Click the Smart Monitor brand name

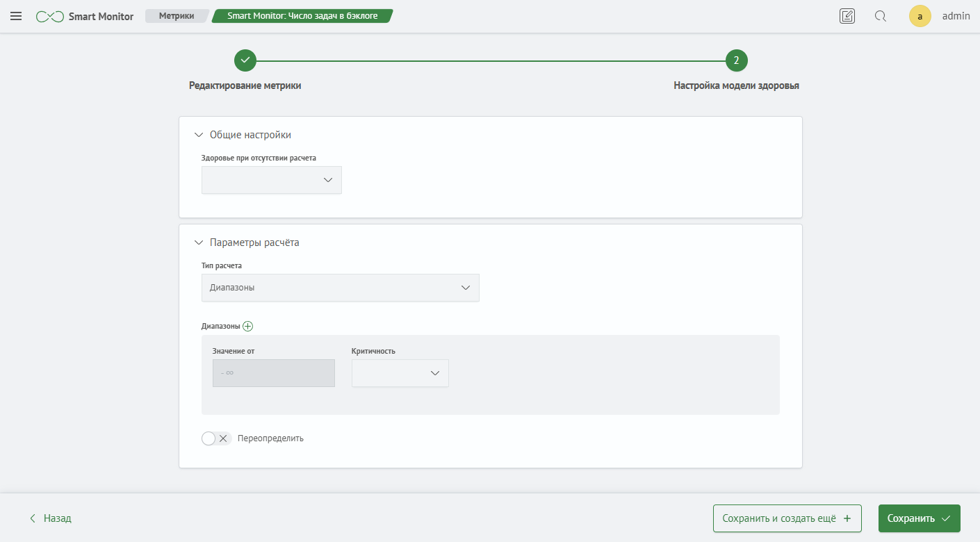pos(101,16)
